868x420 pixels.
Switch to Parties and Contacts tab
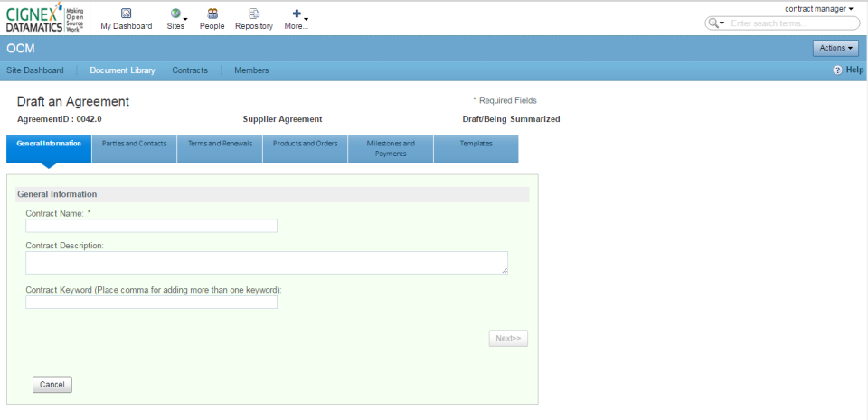tap(134, 149)
